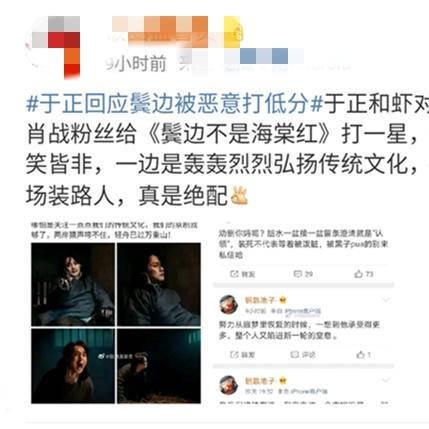Open bottom-right dark photo of crouching figure

159,366
